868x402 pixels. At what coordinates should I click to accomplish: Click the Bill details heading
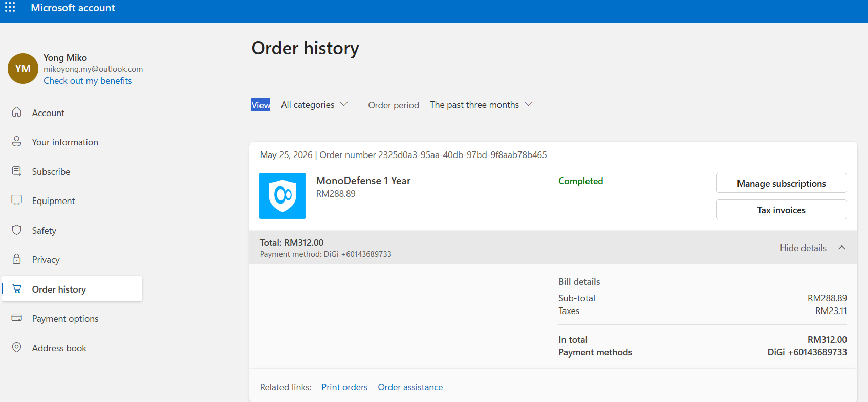(x=579, y=282)
